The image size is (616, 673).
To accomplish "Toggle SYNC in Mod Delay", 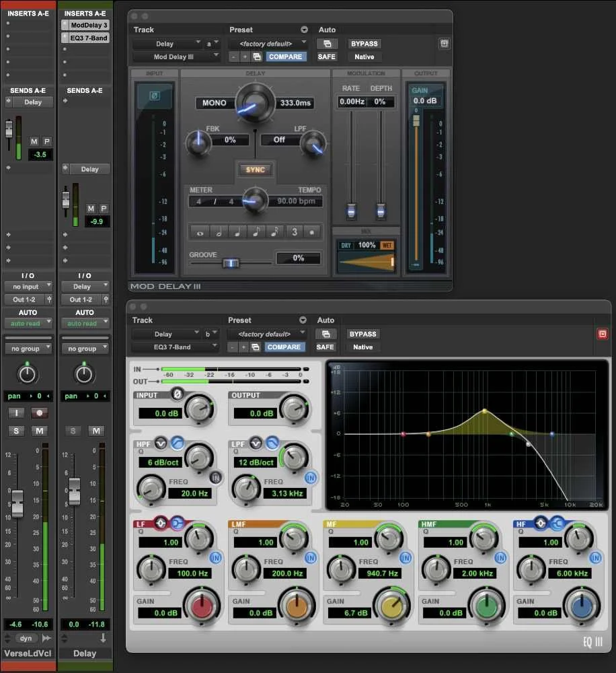I will click(x=256, y=170).
